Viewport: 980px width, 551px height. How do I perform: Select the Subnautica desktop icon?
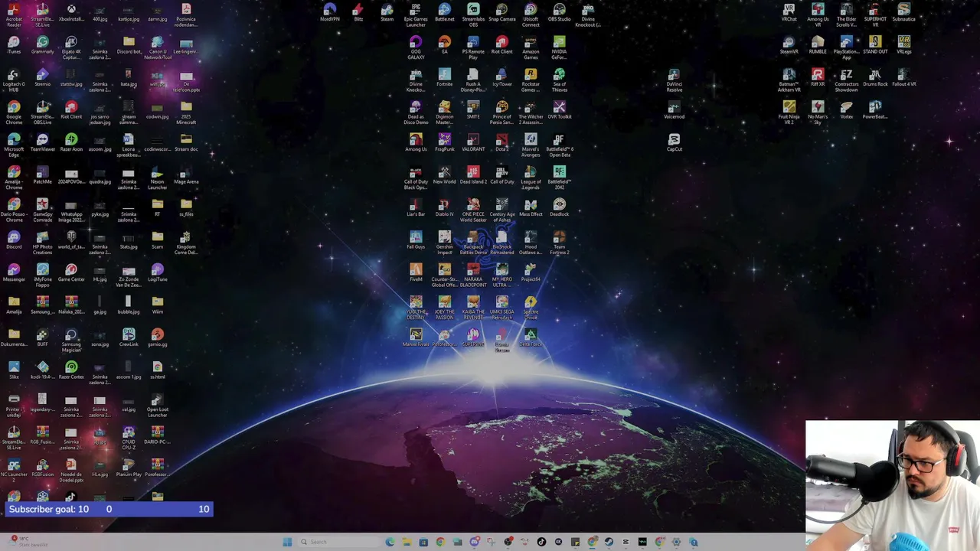point(904,12)
